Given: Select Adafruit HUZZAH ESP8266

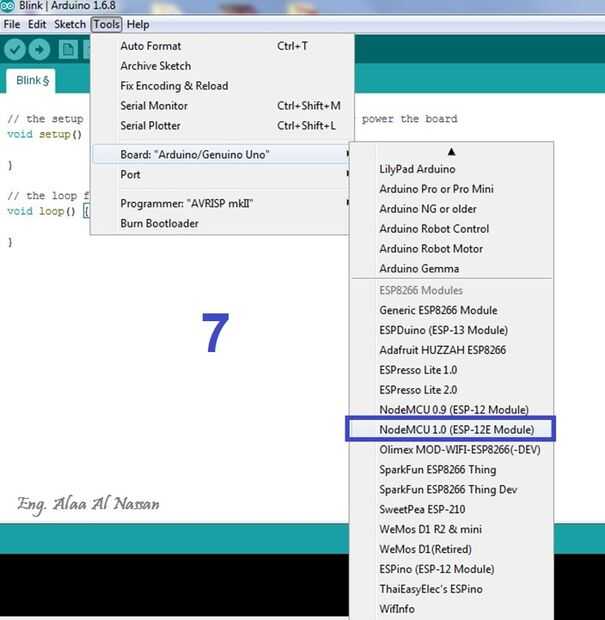Looking at the screenshot, I should tap(452, 350).
